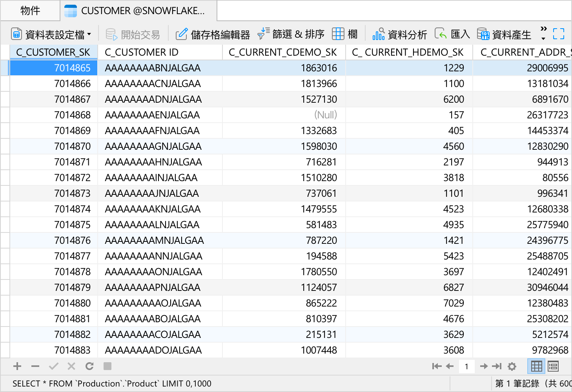Image resolution: width=572 pixels, height=392 pixels.
Task: Sort by C_CUSTOMER_SK column header
Action: click(x=53, y=52)
